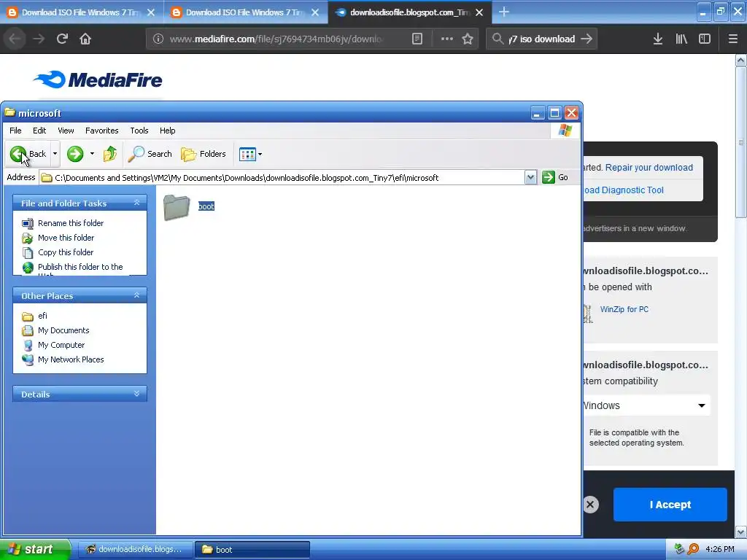Click WinZip for PC link
747x560 pixels.
[x=624, y=309]
